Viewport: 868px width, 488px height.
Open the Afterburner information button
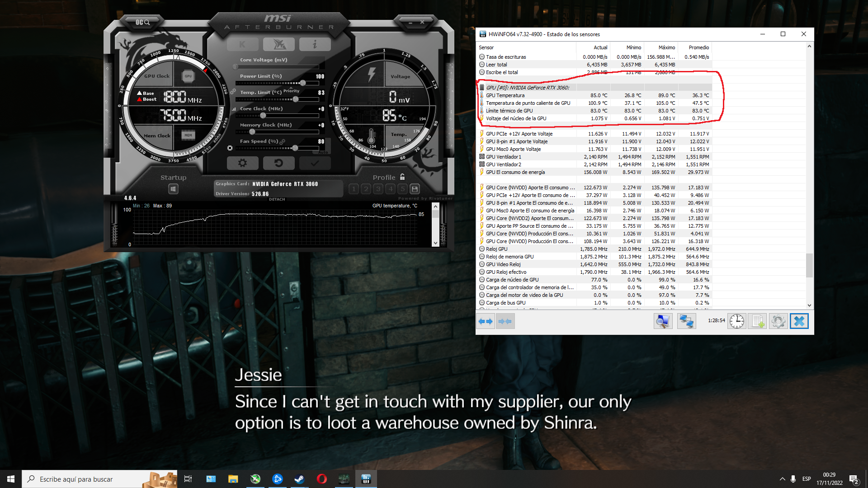pyautogui.click(x=315, y=44)
